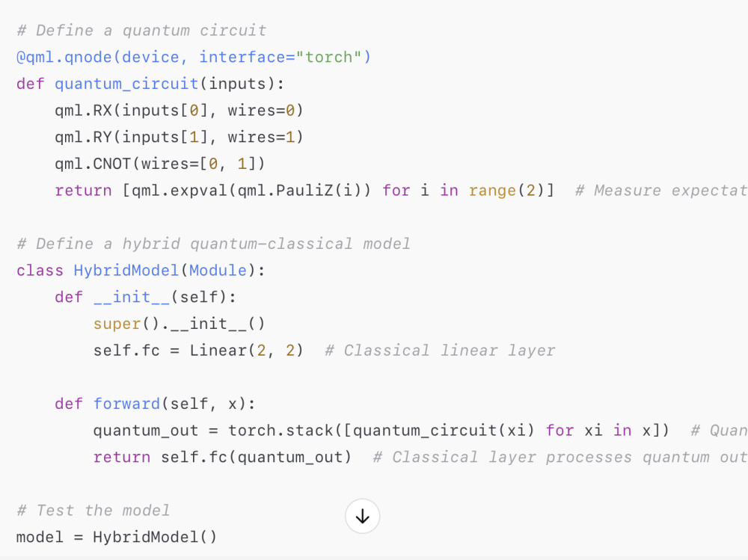Select the Test the model comment

pyautogui.click(x=92, y=510)
